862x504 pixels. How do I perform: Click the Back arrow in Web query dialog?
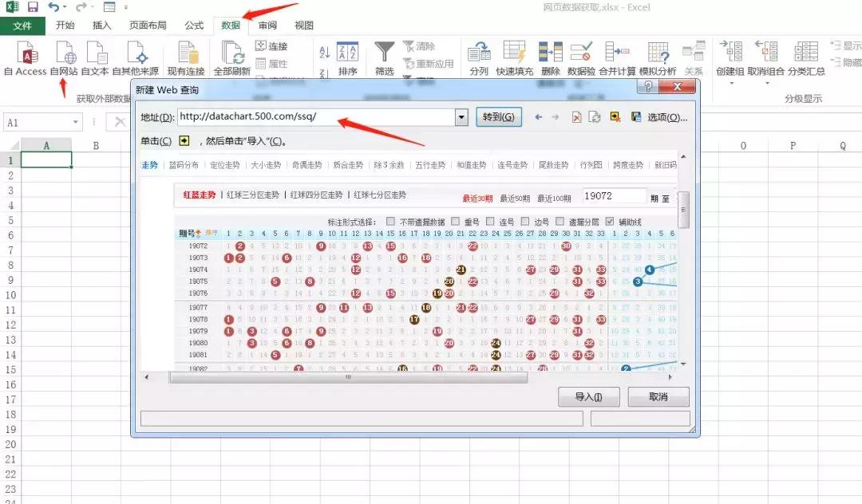coord(539,117)
